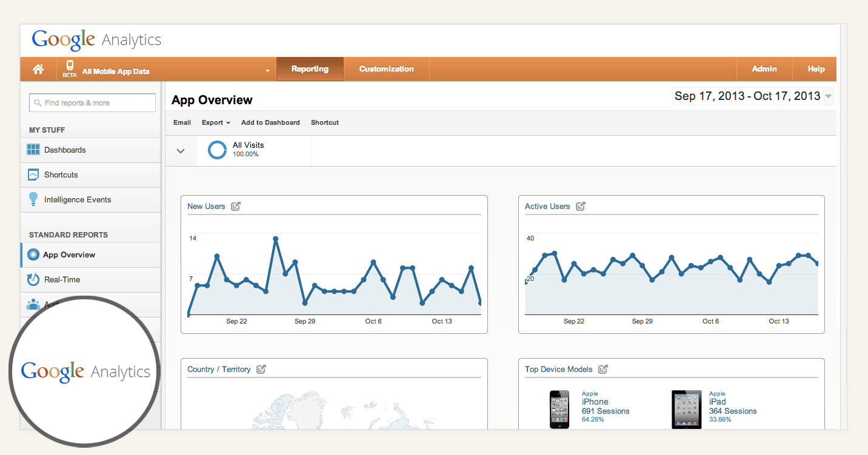This screenshot has height=455, width=868.
Task: Open Intelligence Events in sidebar
Action: [x=92, y=199]
